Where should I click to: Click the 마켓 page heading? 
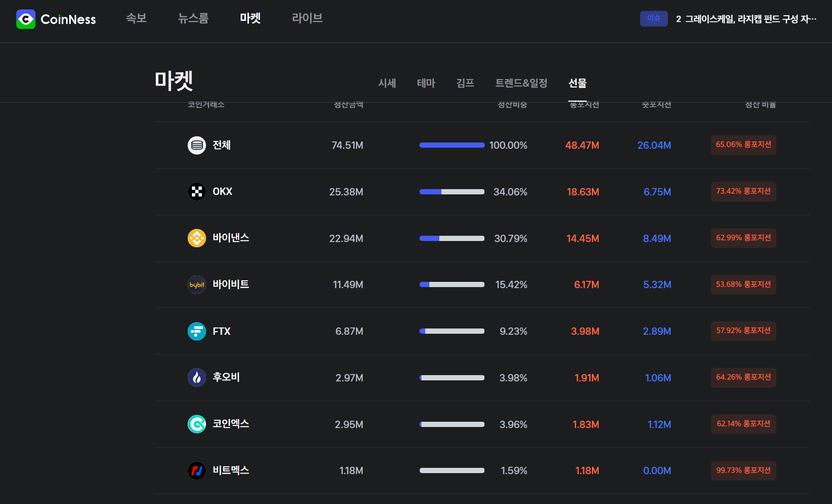(x=174, y=81)
